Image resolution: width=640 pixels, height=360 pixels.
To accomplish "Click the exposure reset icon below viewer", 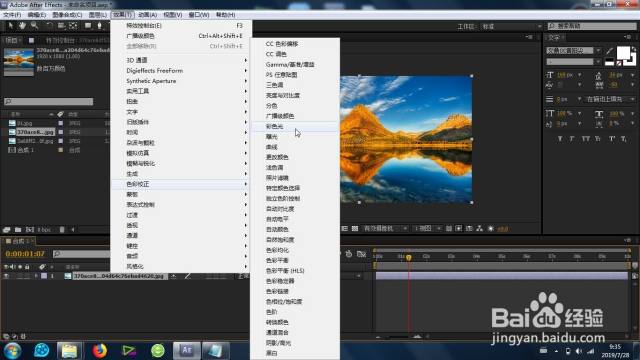I will [491, 229].
